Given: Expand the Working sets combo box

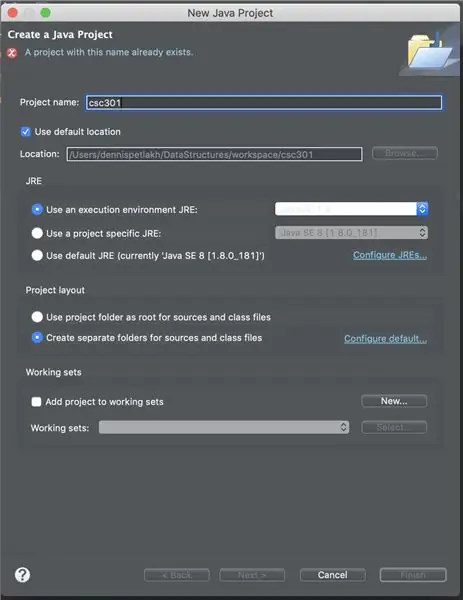Looking at the screenshot, I should click(224, 427).
